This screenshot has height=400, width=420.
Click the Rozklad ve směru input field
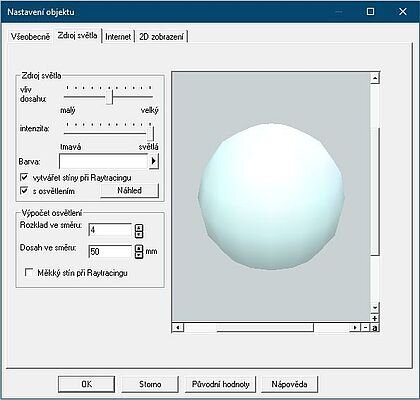[111, 230]
